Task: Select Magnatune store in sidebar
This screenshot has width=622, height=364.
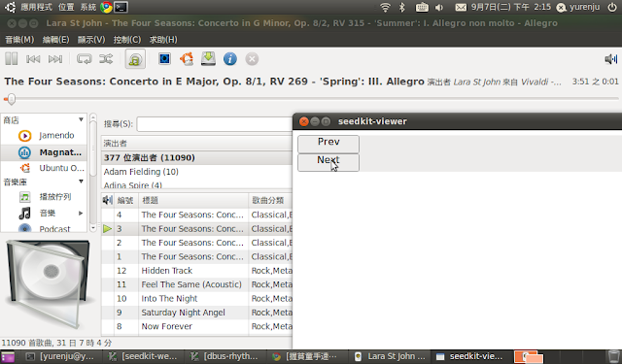Action: tap(44, 152)
